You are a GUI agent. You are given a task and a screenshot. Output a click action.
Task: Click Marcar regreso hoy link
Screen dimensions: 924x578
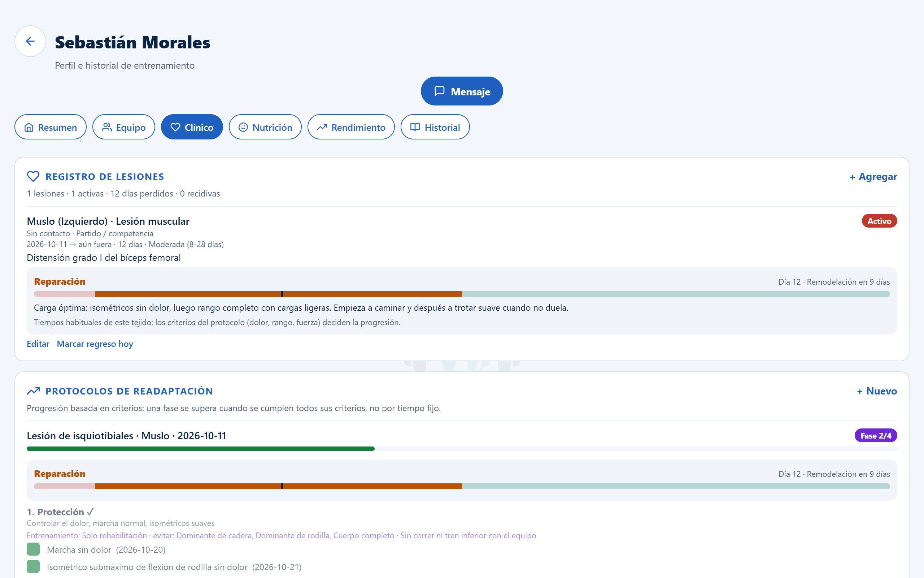tap(95, 344)
